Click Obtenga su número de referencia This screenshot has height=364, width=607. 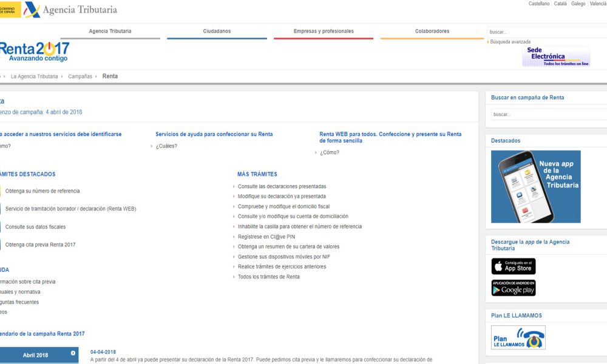pos(42,191)
